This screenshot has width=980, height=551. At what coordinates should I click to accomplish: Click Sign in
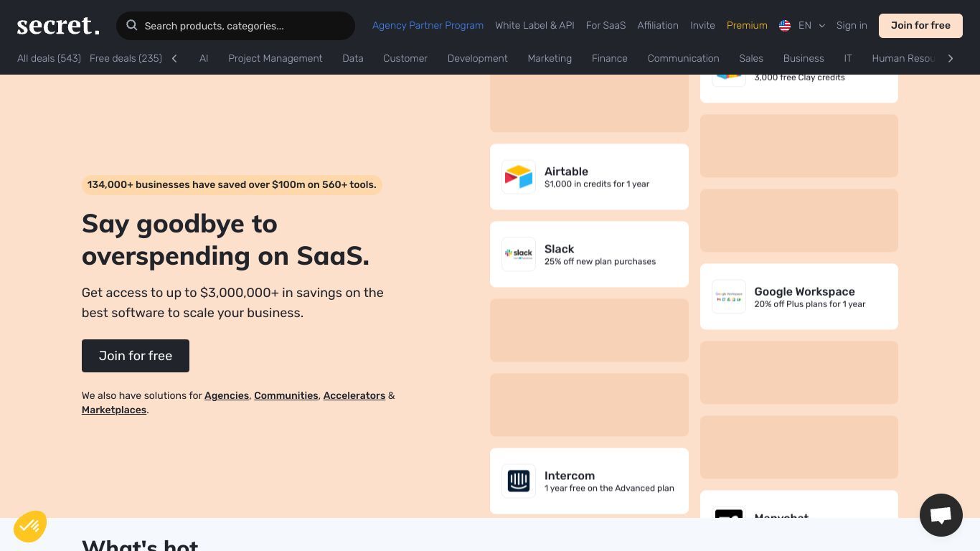click(852, 25)
